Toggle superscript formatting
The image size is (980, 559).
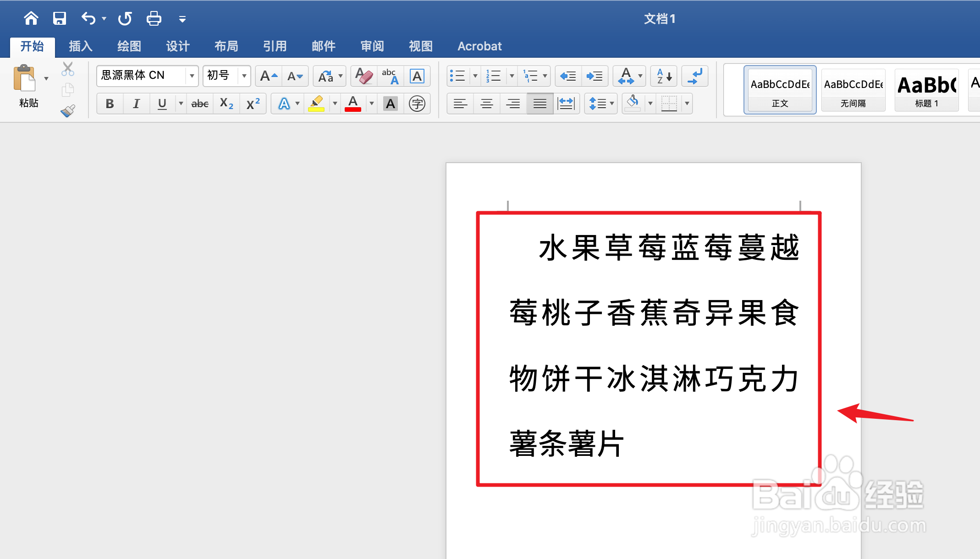pyautogui.click(x=253, y=104)
